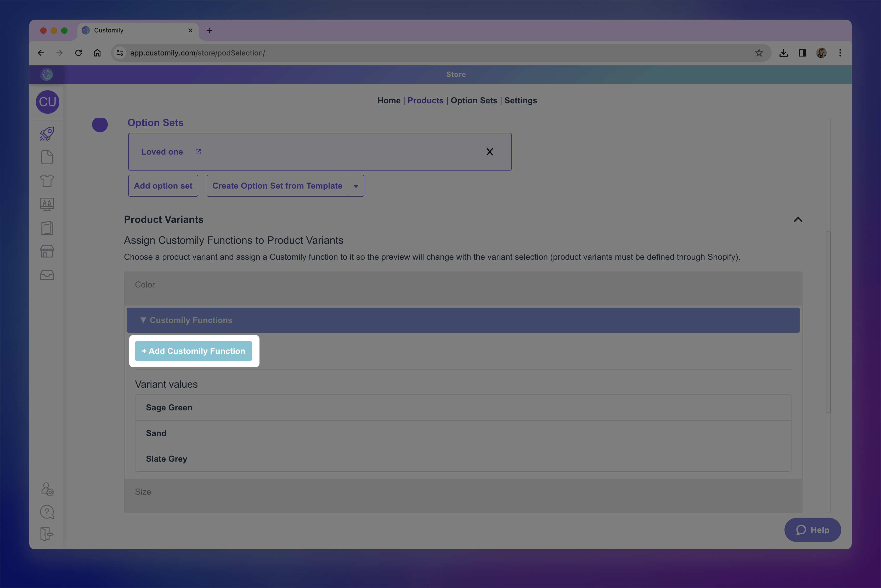881x588 pixels.
Task: Open the inbox tray sidebar icon
Action: [47, 275]
